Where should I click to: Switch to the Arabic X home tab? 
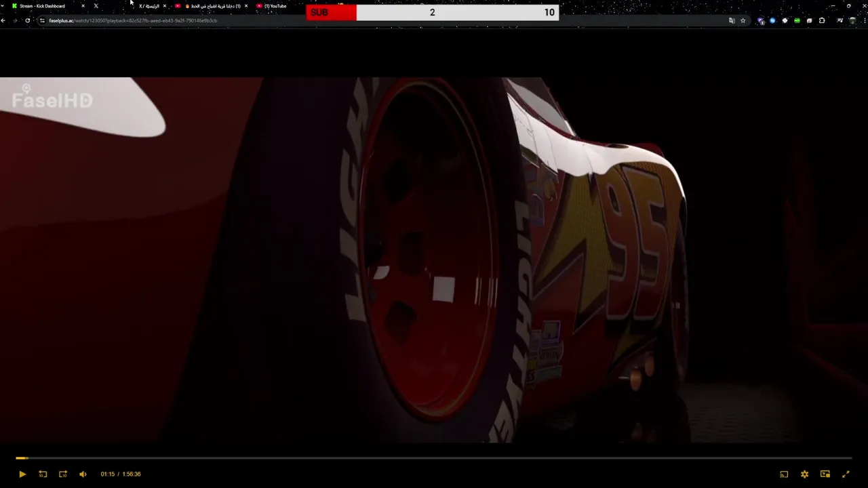click(x=149, y=6)
